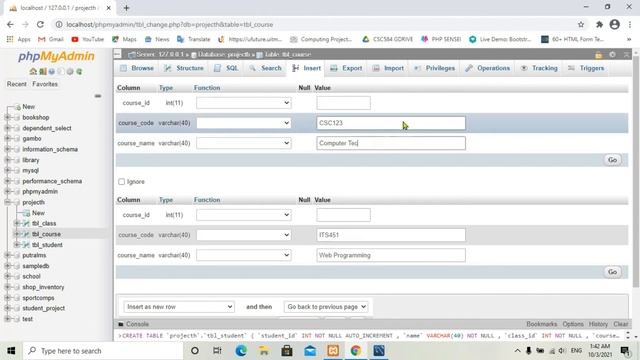Open the phpMyAdmin Home icon

click(x=33, y=71)
